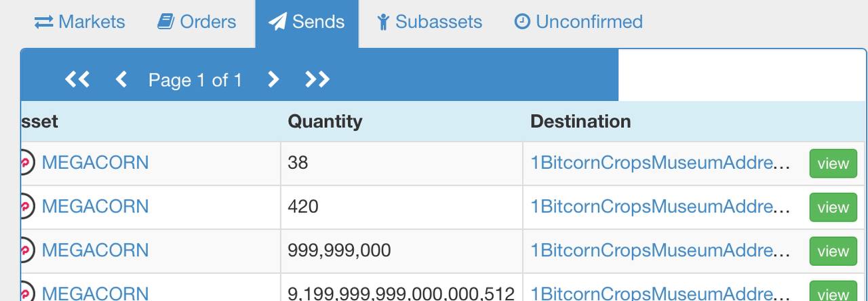Go to first page double-arrow icon
The width and height of the screenshot is (868, 301).
click(x=77, y=80)
